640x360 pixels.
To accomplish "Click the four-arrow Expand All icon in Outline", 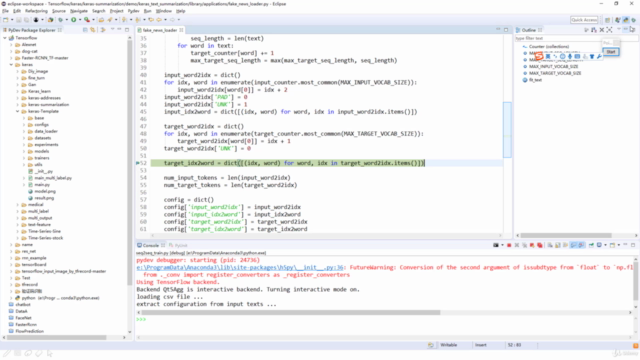I will [x=609, y=30].
